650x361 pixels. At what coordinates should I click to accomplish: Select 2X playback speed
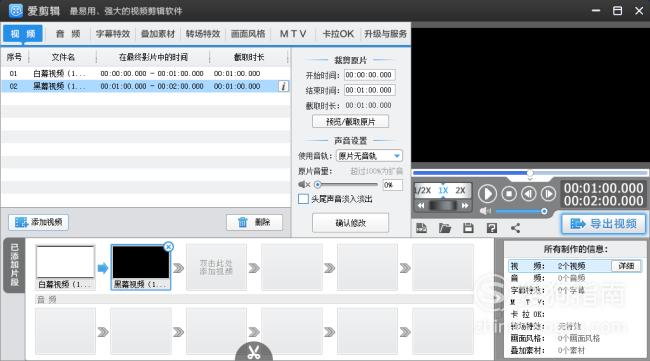coord(460,190)
